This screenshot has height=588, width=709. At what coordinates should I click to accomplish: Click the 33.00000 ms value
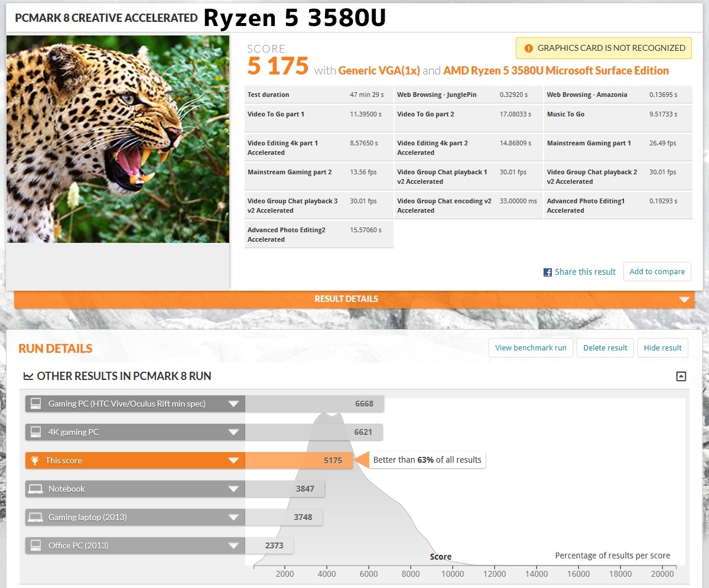518,201
